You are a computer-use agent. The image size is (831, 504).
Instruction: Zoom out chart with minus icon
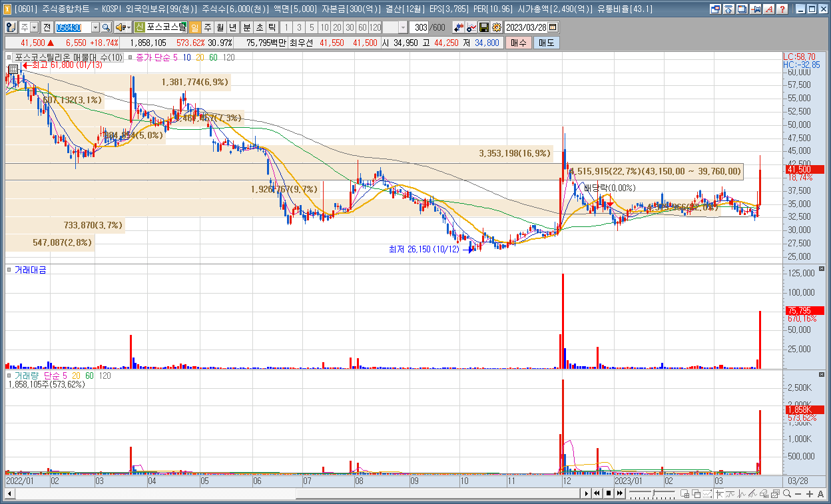click(798, 493)
